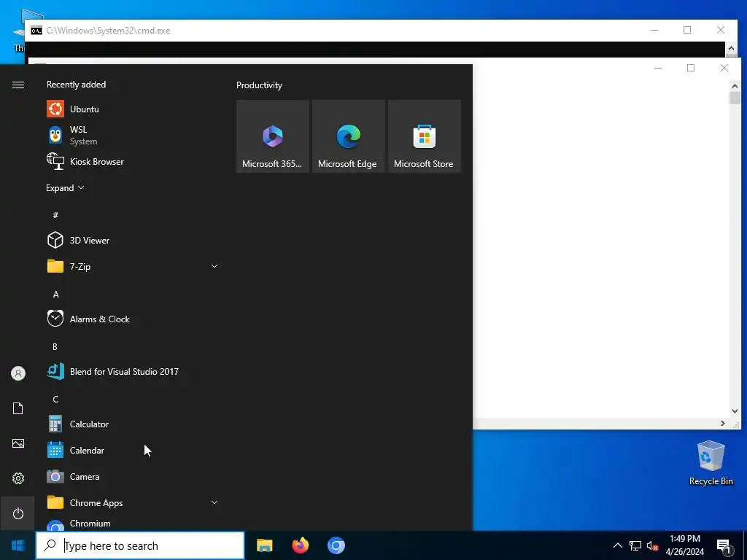Open the Microsoft Store tile
747x560 pixels.
click(424, 136)
